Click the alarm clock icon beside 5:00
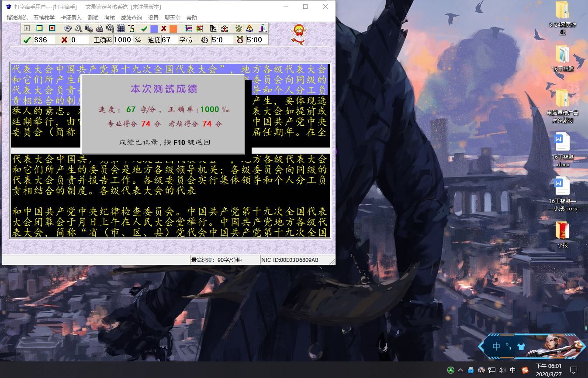This screenshot has height=378, width=588. click(240, 40)
